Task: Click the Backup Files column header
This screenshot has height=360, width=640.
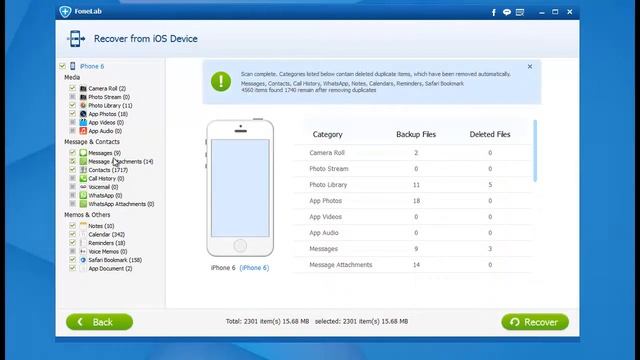Action: [x=416, y=134]
